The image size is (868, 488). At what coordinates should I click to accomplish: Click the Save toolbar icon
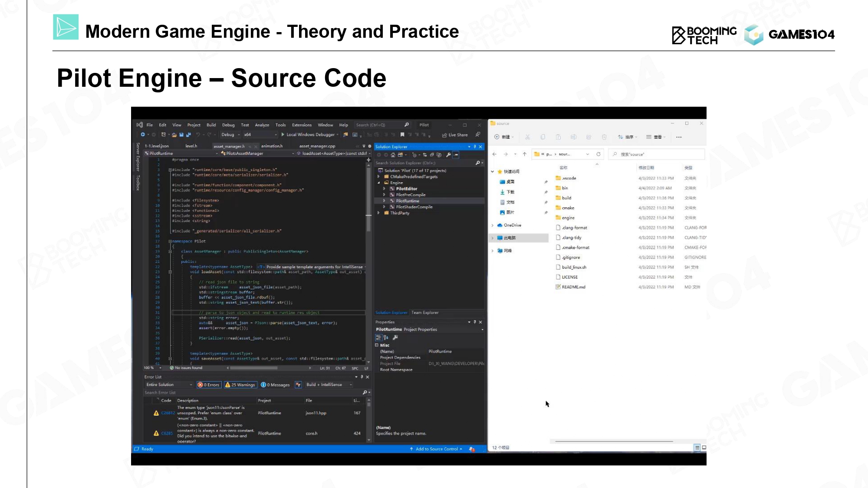click(x=181, y=135)
